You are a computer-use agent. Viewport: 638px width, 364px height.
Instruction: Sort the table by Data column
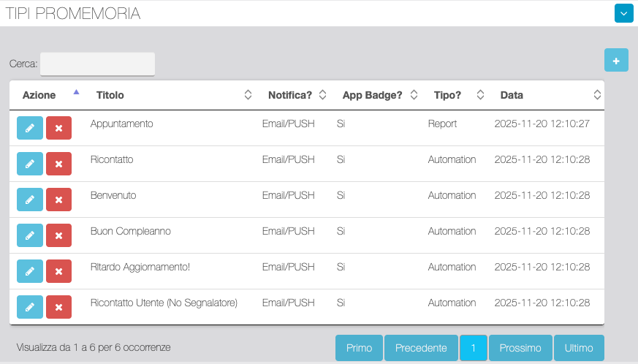point(548,95)
